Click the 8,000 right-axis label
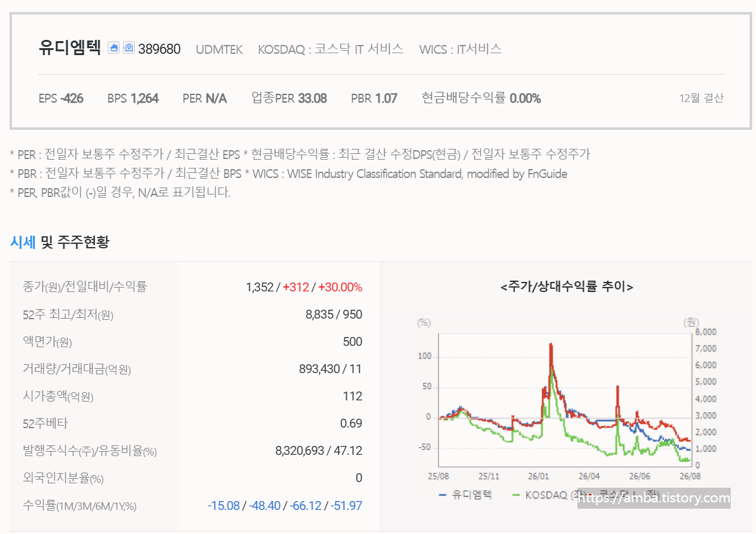This screenshot has height=534, width=756. [x=706, y=332]
